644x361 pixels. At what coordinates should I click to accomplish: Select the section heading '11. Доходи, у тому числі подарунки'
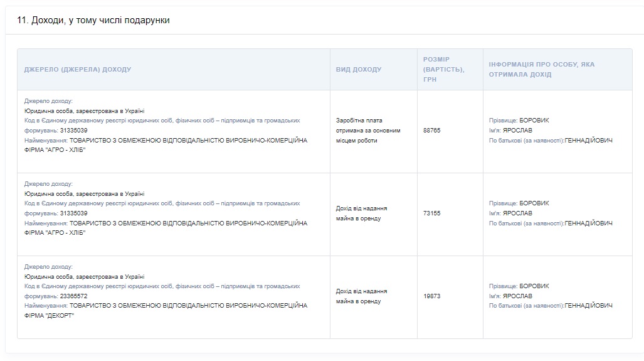coord(93,20)
